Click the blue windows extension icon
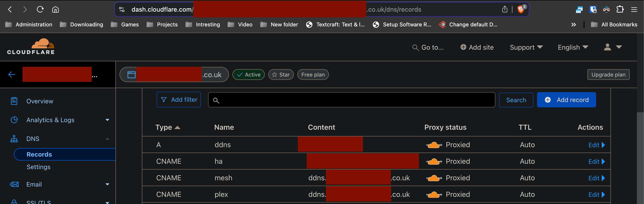644x204 pixels. point(579,9)
